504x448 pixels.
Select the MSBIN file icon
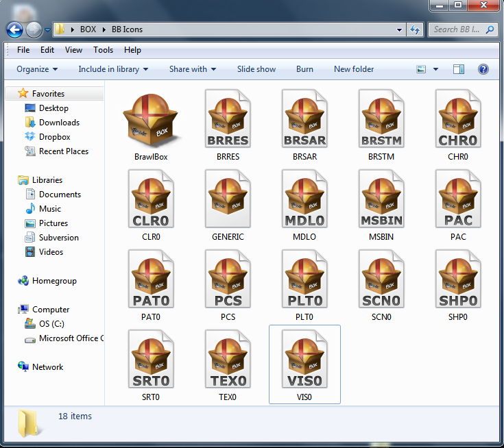point(381,199)
